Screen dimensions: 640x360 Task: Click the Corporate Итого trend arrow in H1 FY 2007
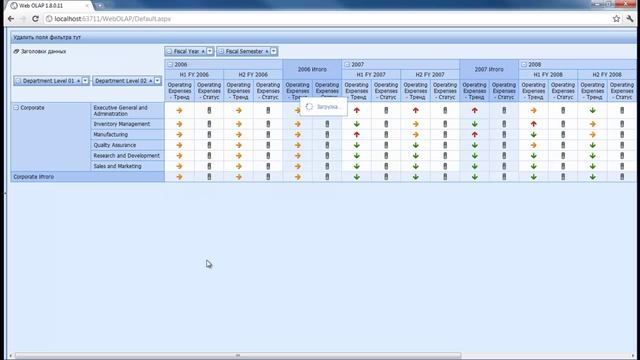pos(357,177)
